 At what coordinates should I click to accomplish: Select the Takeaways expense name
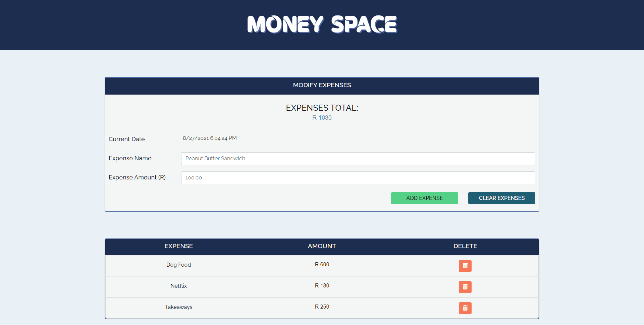coord(178,307)
